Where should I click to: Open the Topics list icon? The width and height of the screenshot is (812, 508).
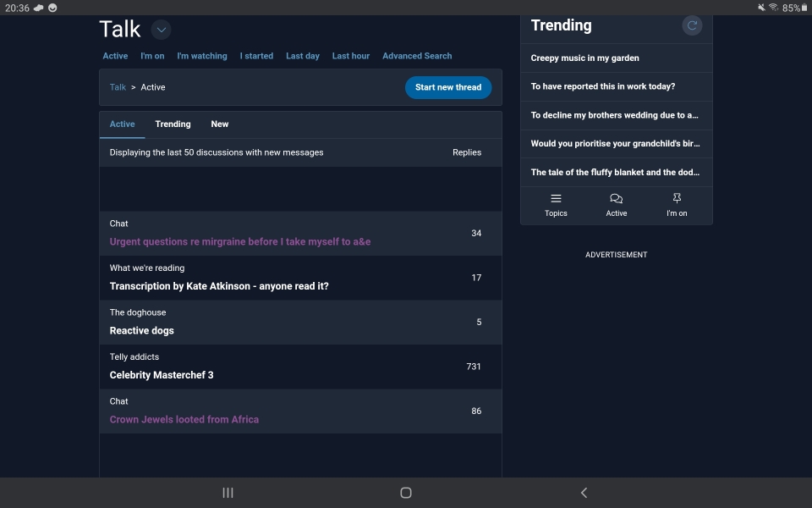556,205
